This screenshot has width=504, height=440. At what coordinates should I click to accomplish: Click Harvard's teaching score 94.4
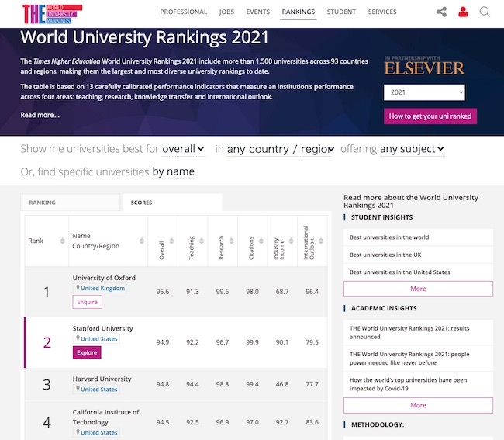[192, 384]
